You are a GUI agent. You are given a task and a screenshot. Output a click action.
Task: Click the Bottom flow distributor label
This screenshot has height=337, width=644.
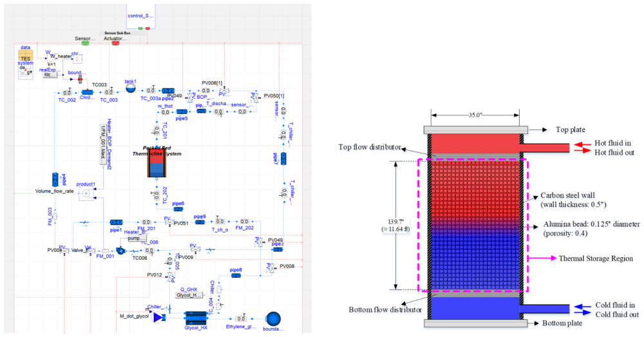385,310
